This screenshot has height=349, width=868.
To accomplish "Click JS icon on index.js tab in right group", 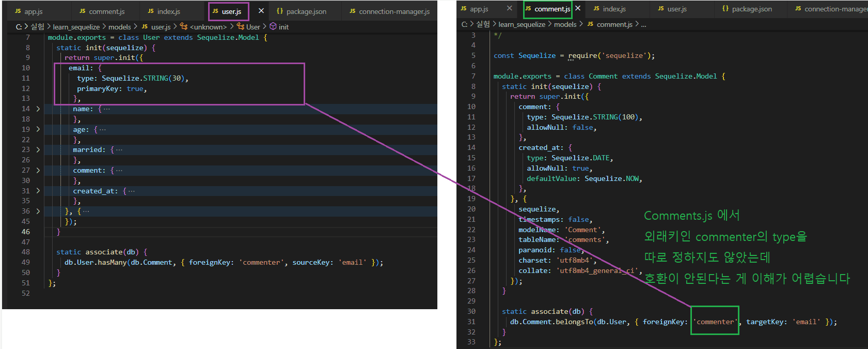I will (x=596, y=9).
